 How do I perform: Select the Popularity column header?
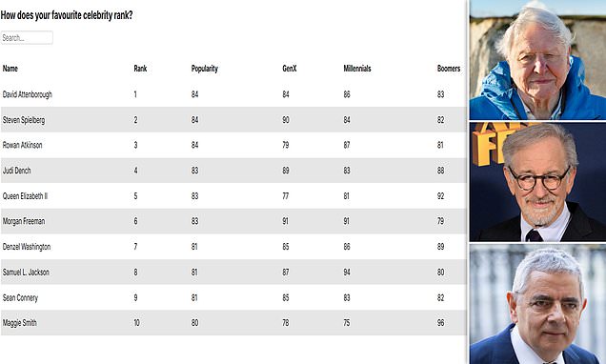[x=205, y=69]
